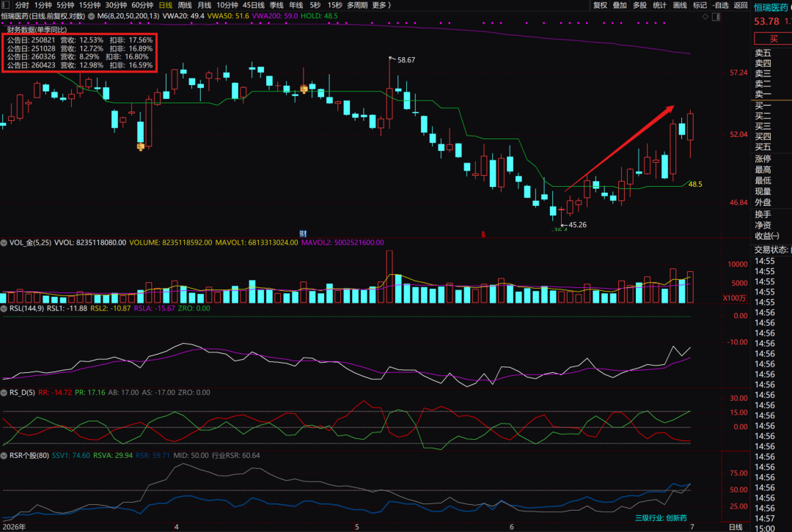
Task: Click the 标记 mark button
Action: pos(700,5)
